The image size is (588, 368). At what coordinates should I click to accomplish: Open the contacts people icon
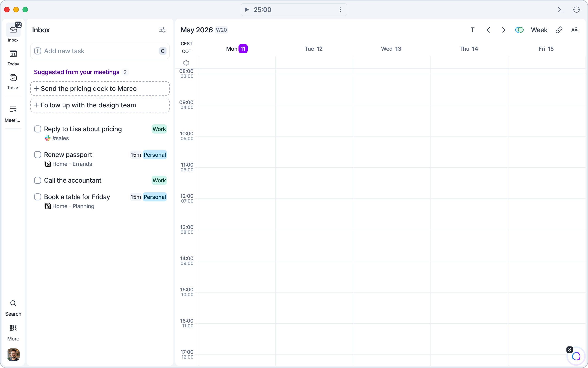tap(574, 30)
